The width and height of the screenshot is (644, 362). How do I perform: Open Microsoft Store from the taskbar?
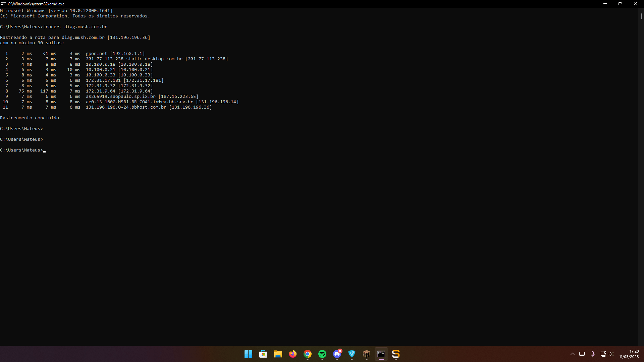point(263,354)
